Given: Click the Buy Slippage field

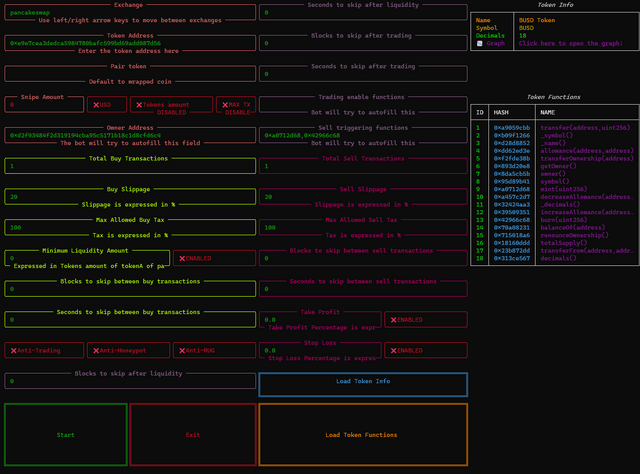Looking at the screenshot, I should coord(130,197).
